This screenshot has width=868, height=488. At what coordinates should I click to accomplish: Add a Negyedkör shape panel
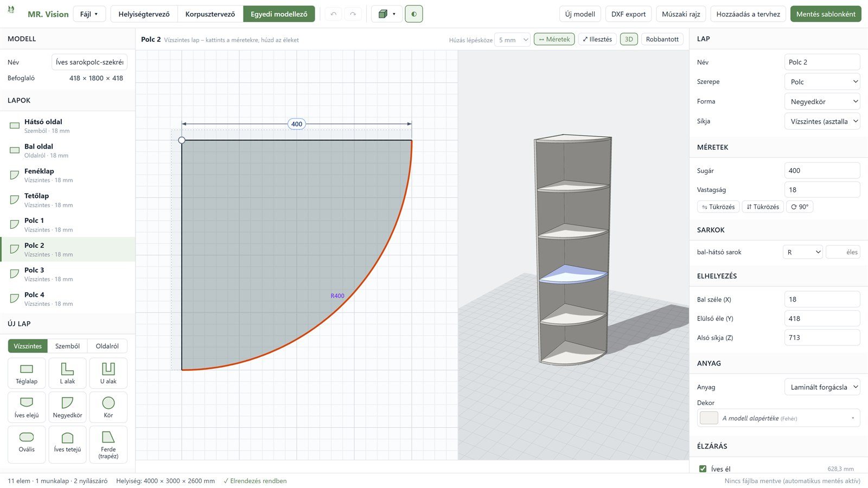coord(67,407)
